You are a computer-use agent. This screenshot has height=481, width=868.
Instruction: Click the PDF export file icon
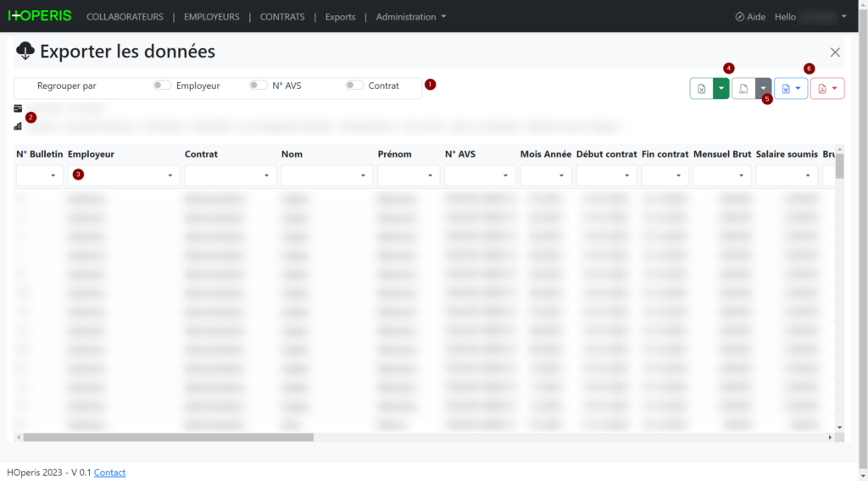tap(822, 89)
